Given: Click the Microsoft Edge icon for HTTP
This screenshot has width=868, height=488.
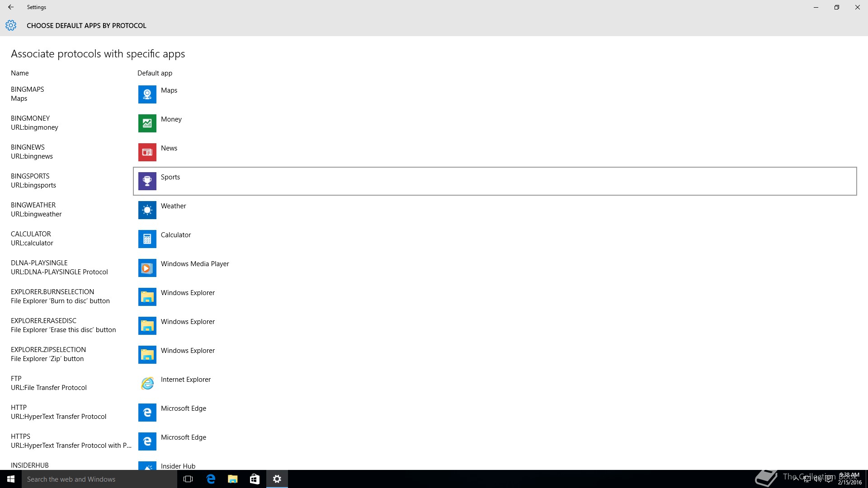Looking at the screenshot, I should click(x=147, y=413).
